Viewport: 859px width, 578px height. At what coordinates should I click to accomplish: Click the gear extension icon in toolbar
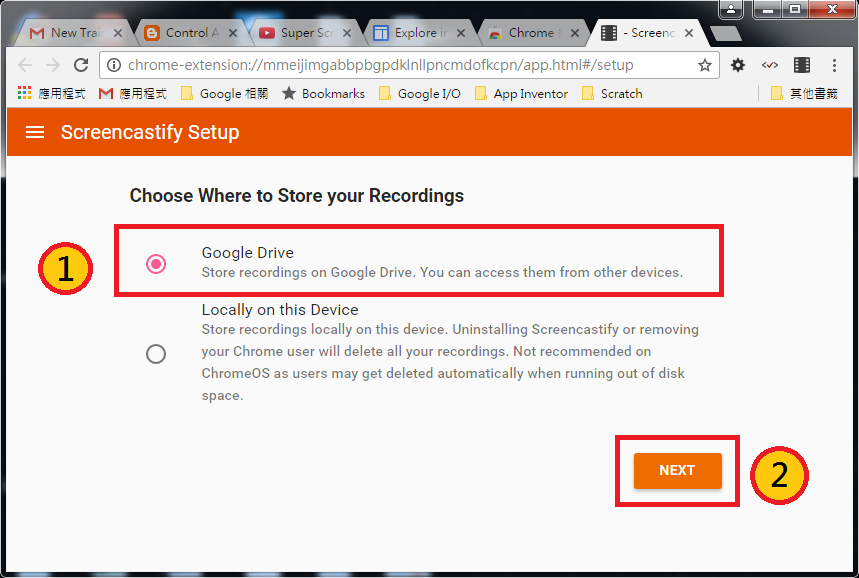pos(738,65)
